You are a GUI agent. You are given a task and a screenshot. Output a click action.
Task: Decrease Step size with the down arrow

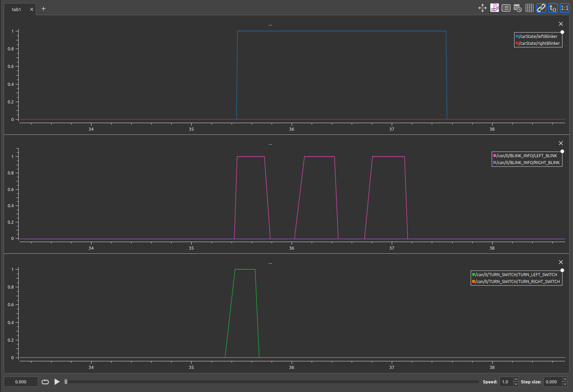click(x=565, y=384)
